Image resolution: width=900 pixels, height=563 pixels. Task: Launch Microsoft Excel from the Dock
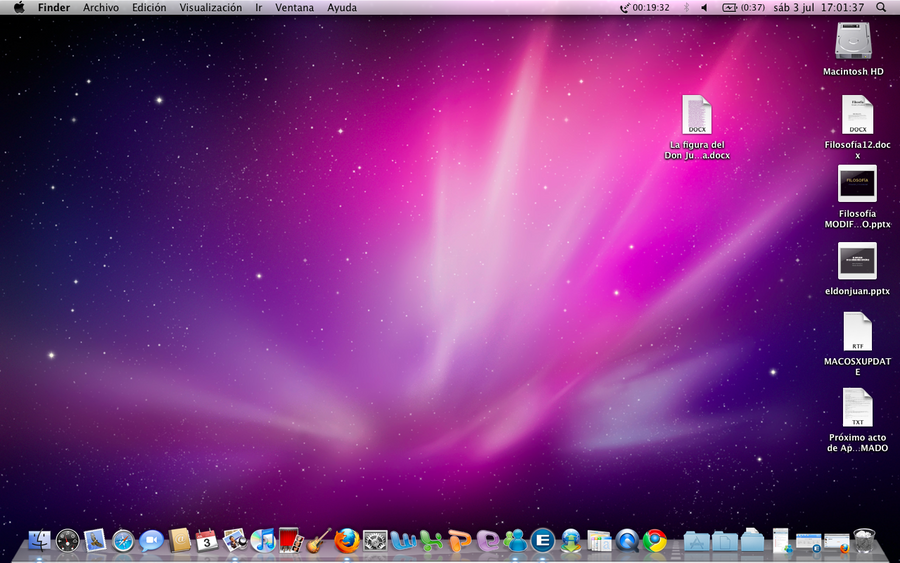click(430, 541)
